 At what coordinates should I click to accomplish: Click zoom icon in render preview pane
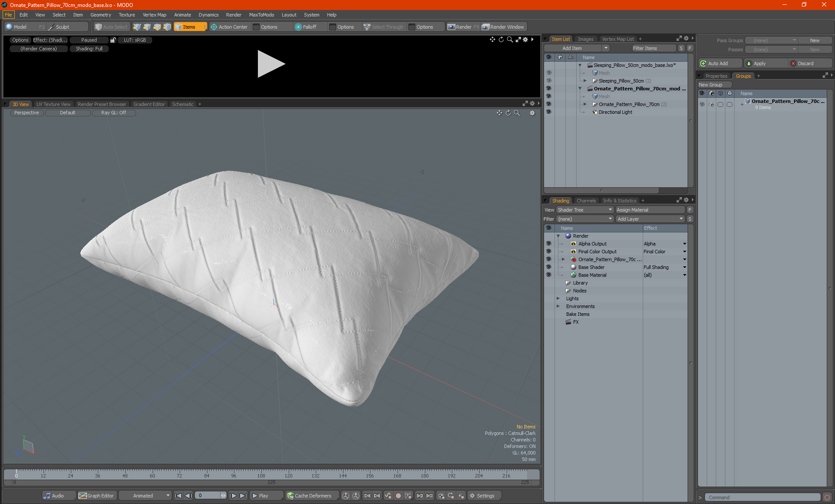(510, 40)
